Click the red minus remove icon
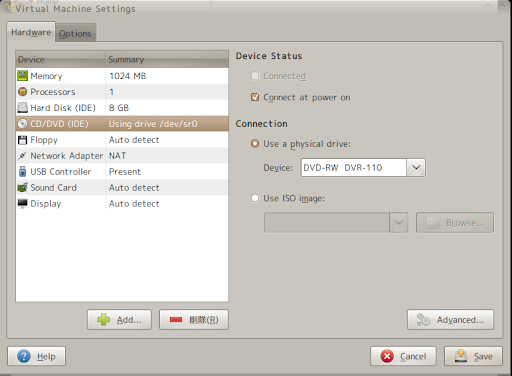This screenshot has height=376, width=512. click(x=176, y=320)
